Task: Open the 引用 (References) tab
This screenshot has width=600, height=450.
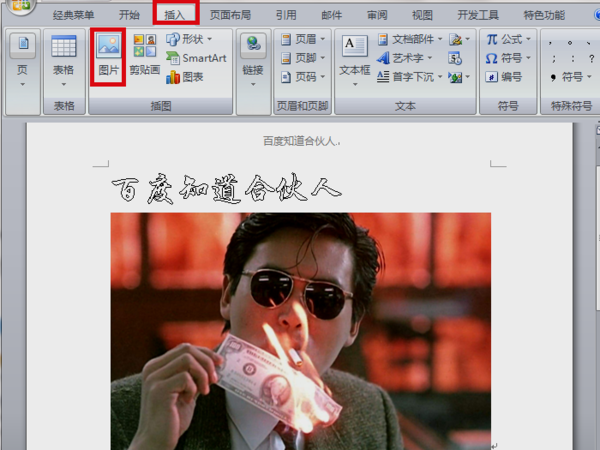Action: tap(286, 15)
